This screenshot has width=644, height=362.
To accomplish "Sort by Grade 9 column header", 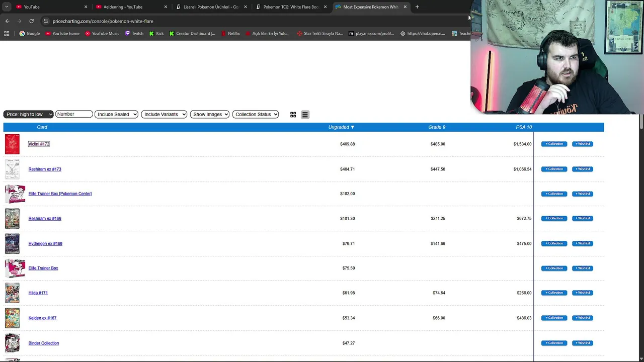I will (437, 127).
